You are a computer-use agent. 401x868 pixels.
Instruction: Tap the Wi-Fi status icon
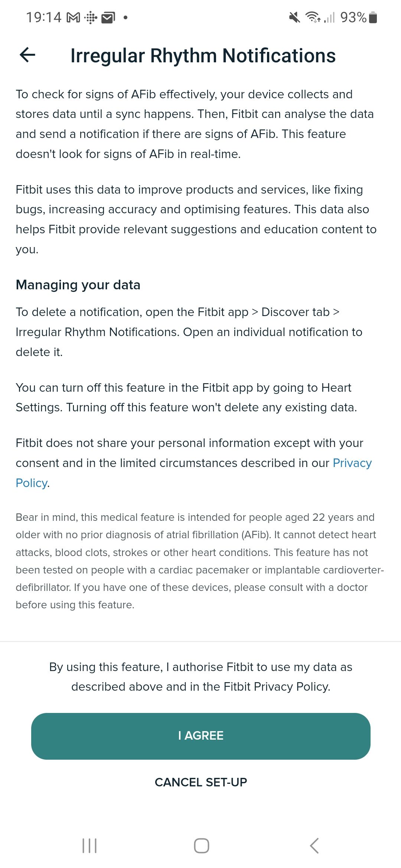(313, 17)
